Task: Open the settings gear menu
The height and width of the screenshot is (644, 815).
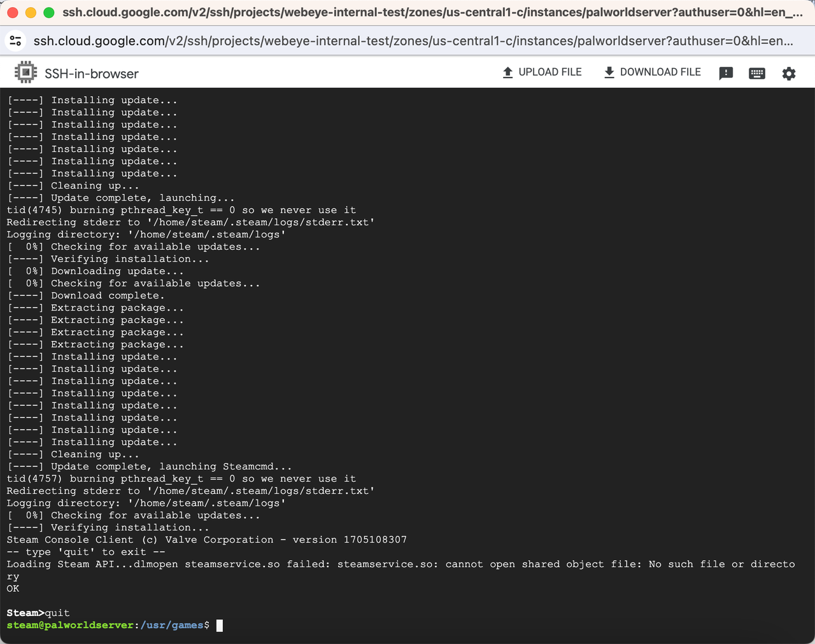Action: (x=789, y=73)
